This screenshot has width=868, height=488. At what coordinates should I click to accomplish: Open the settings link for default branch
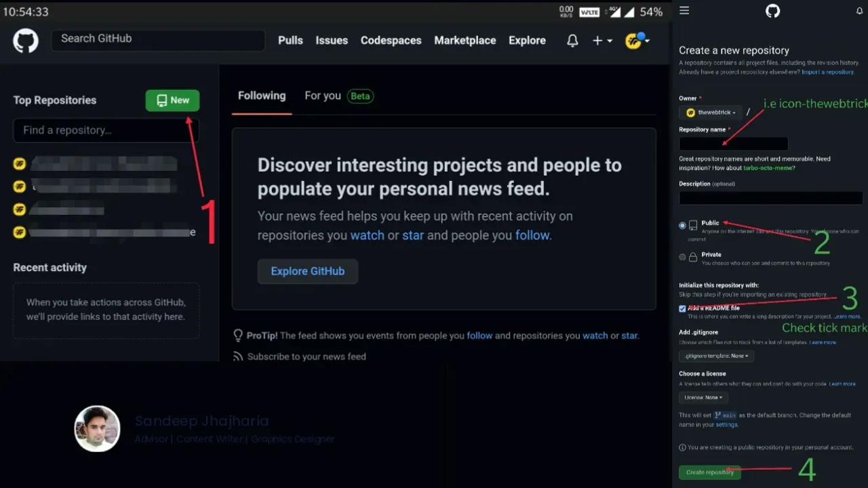[726, 425]
